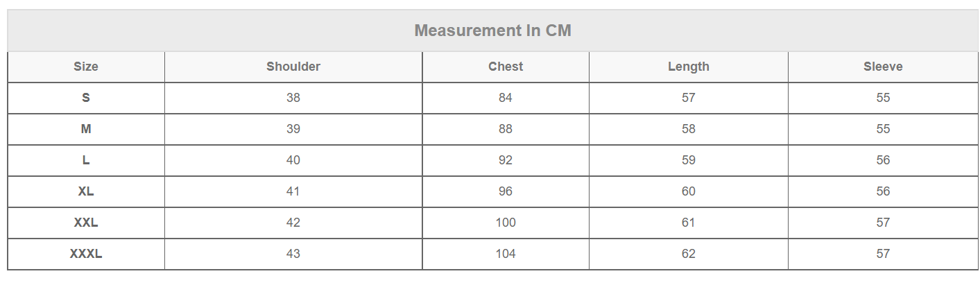Select the Sleeve column header

pos(883,67)
